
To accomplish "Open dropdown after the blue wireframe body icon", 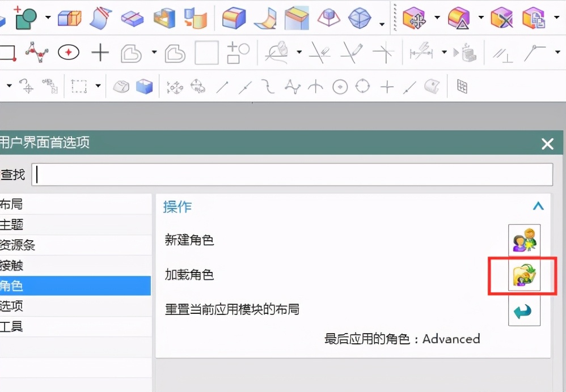I will coord(382,24).
